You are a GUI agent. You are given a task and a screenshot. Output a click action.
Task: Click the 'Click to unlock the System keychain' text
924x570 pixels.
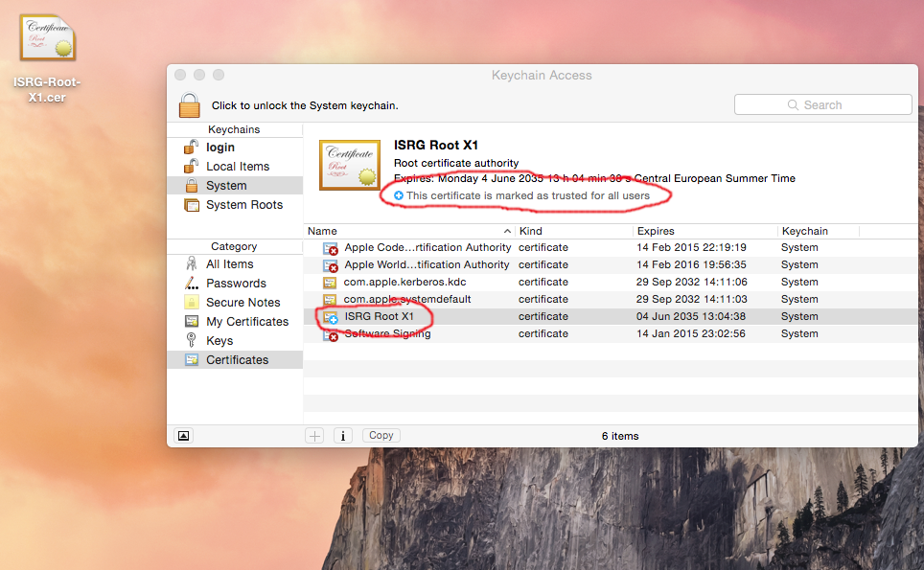(305, 105)
